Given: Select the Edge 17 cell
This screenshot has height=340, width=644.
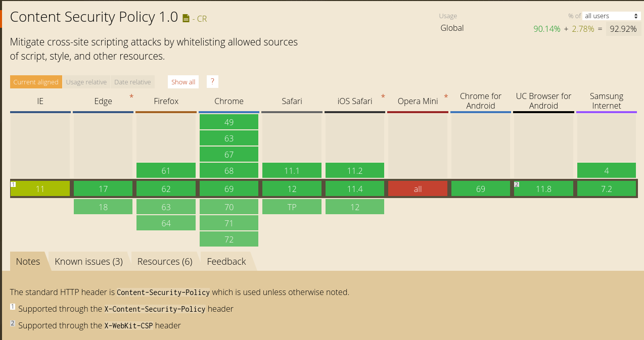Looking at the screenshot, I should tap(103, 189).
